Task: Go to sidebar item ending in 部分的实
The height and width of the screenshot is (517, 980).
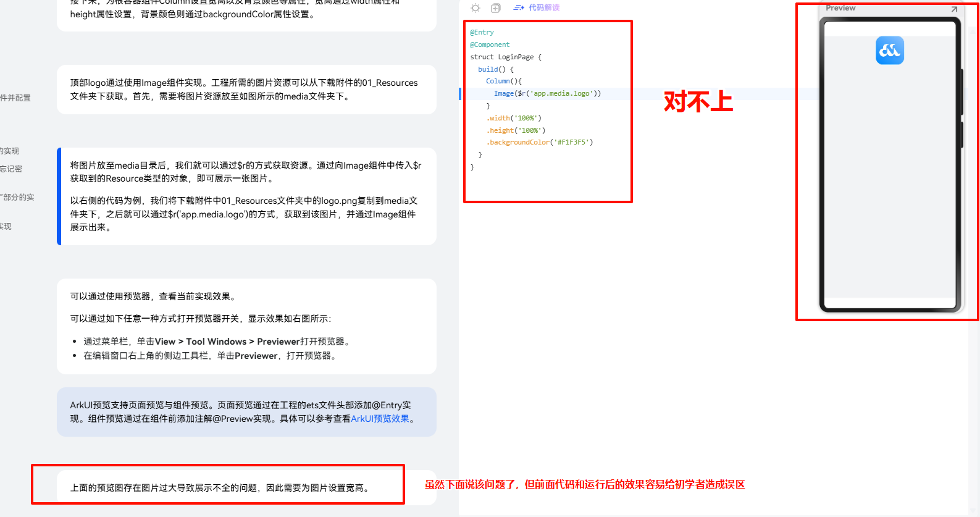Action: coord(17,198)
